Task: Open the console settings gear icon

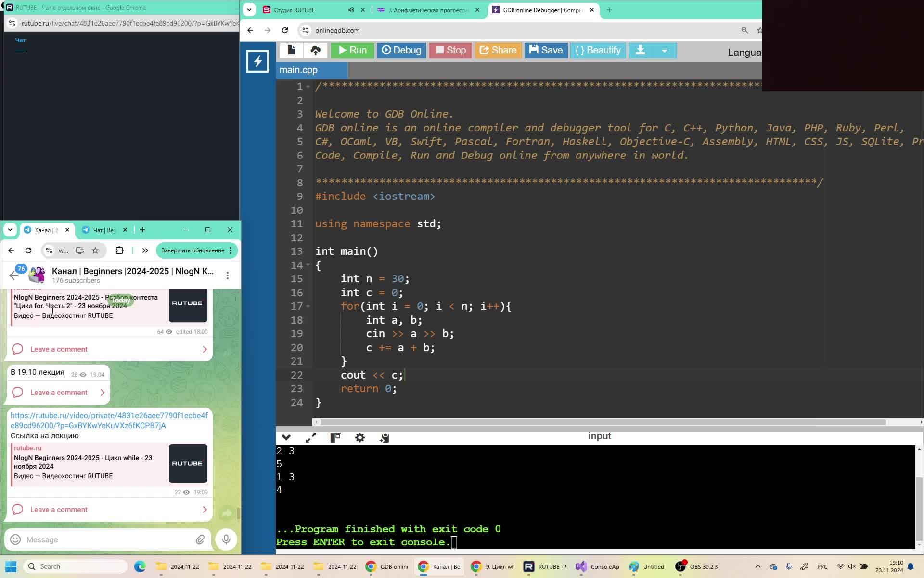Action: [360, 437]
